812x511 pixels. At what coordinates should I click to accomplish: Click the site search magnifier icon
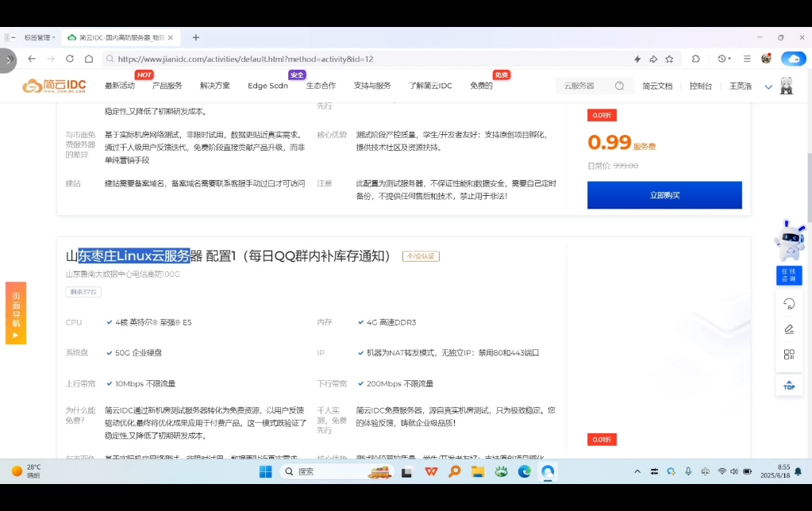click(619, 86)
